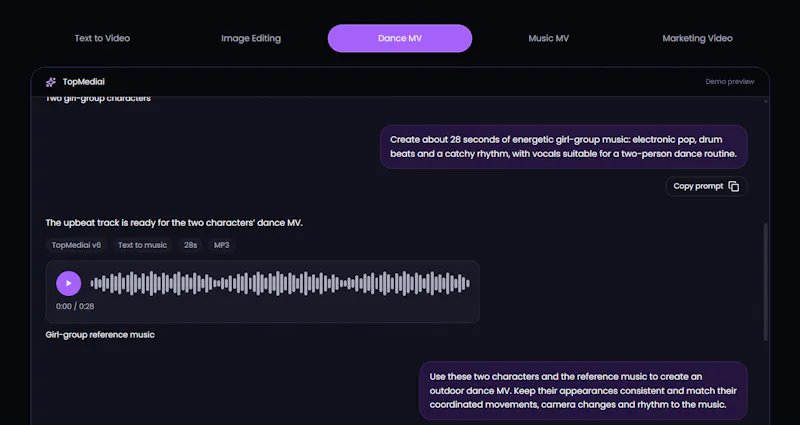Open the Marketing Video tab
This screenshot has height=425, width=800.
pos(697,38)
